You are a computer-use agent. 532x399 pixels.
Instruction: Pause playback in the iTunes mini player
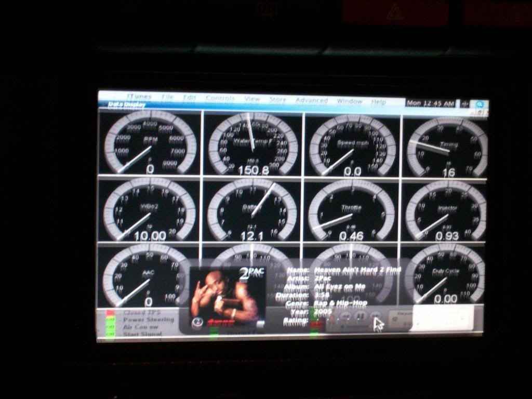click(360, 316)
